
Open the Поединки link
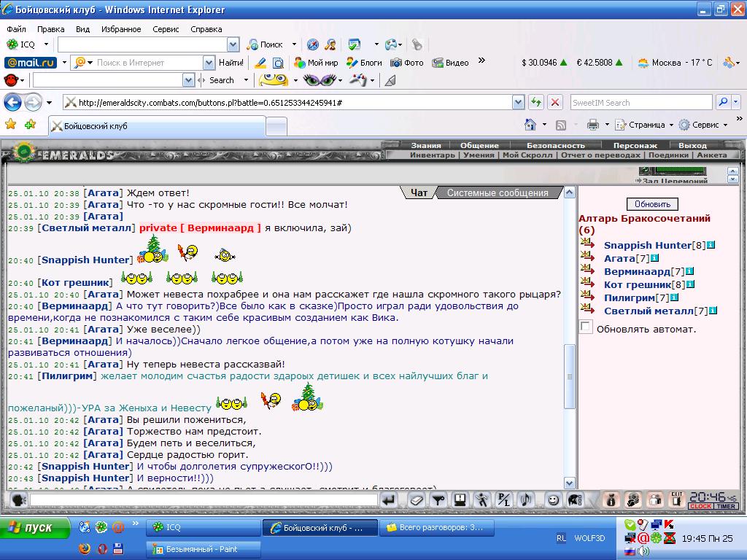[668, 155]
